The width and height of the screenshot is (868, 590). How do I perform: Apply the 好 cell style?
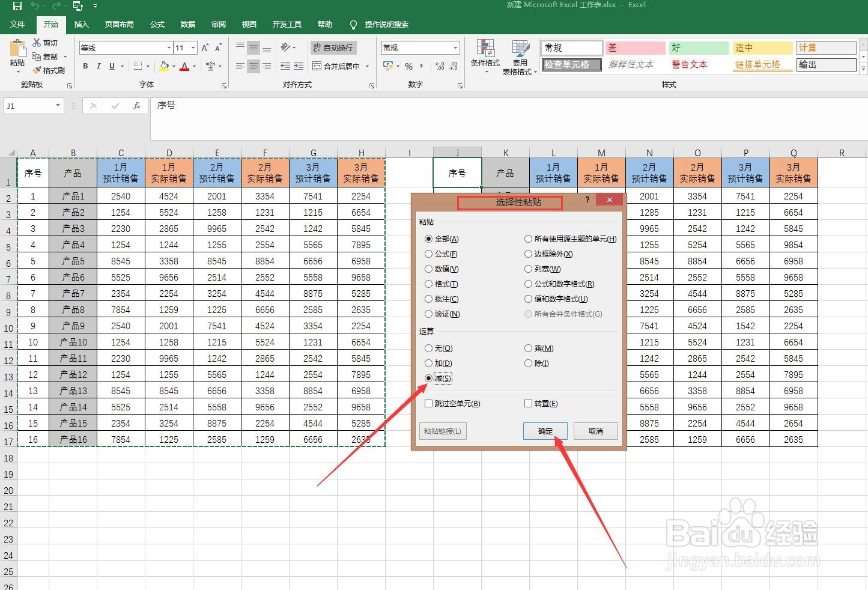click(699, 47)
